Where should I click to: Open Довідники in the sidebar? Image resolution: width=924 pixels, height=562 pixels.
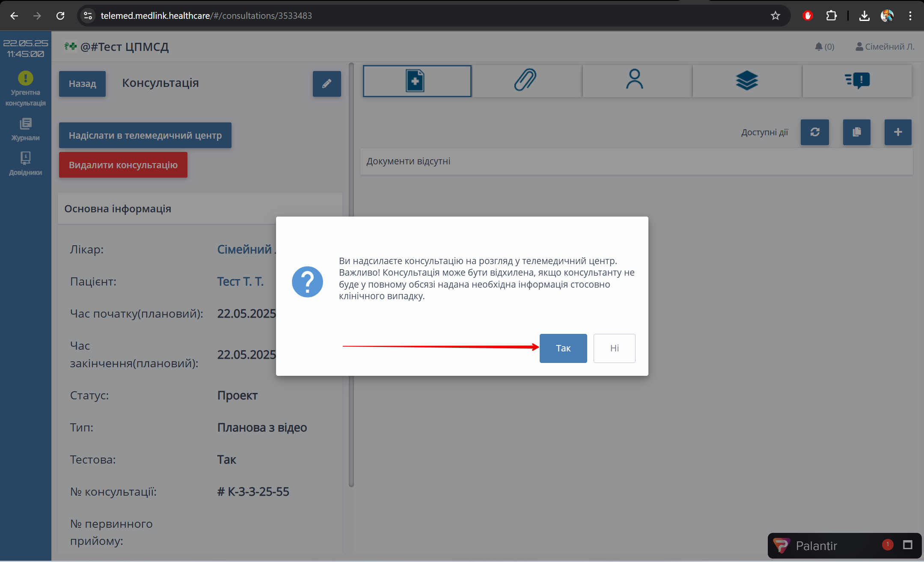26,164
